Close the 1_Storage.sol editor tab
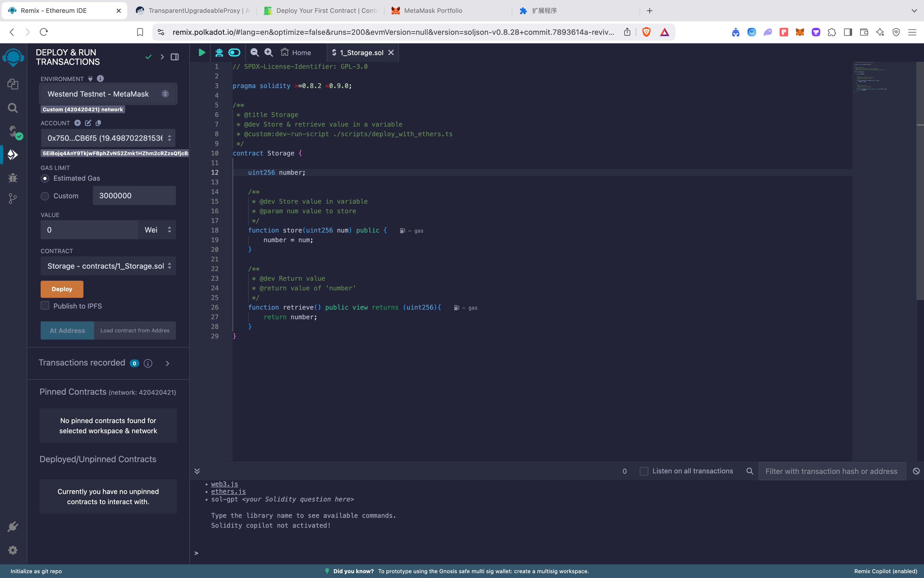Screen dimensions: 924x578 pyautogui.click(x=391, y=52)
